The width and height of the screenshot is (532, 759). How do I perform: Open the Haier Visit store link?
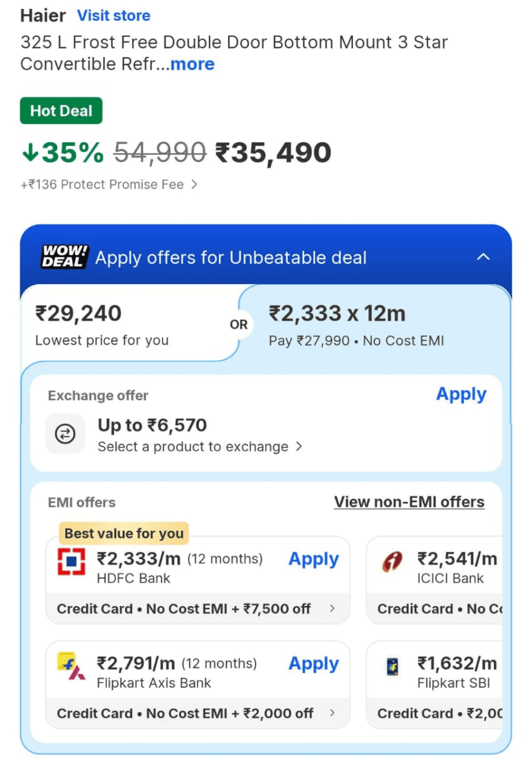coord(114,15)
